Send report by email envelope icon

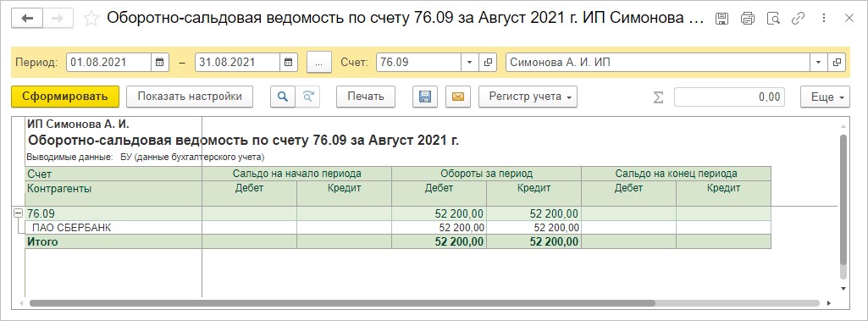coord(457,97)
